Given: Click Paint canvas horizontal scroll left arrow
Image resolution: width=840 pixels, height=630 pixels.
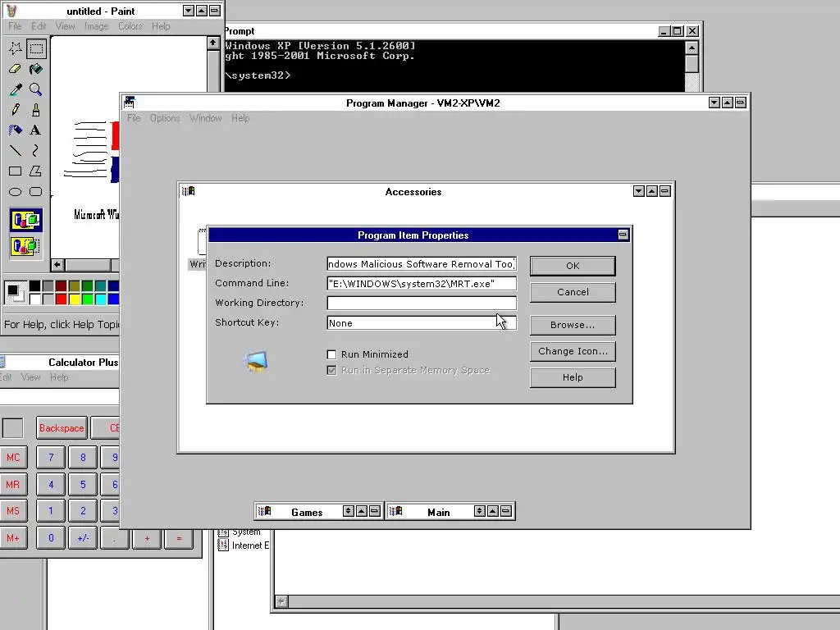Looking at the screenshot, I should pyautogui.click(x=57, y=265).
